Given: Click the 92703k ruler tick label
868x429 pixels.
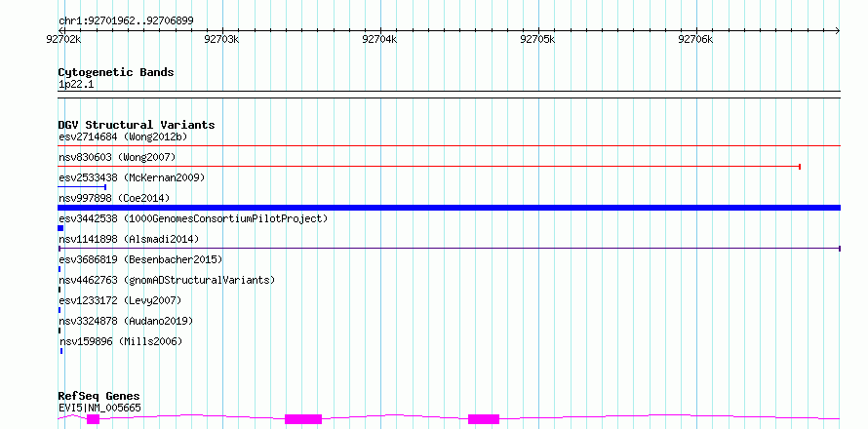Looking at the screenshot, I should (x=221, y=39).
